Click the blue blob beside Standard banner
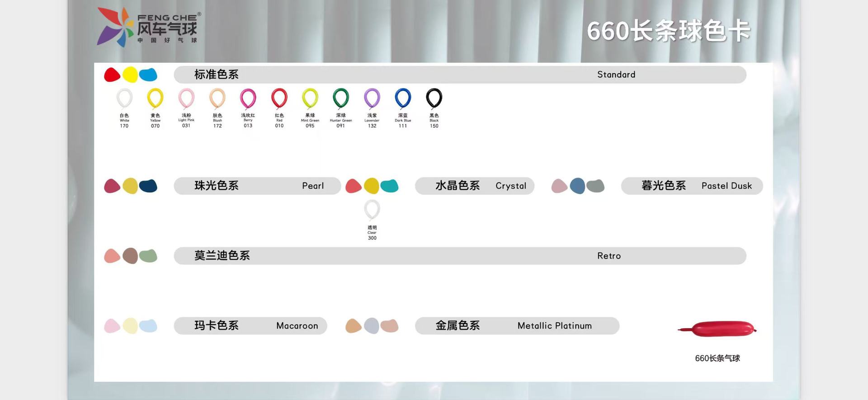 click(148, 75)
